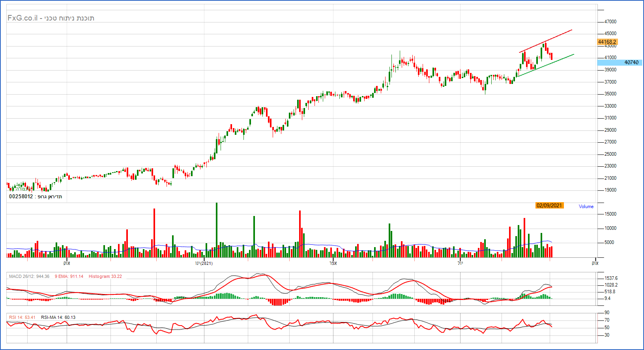644x350 pixels.
Task: Click the ינו(2021) time axis label
Action: coord(204,263)
